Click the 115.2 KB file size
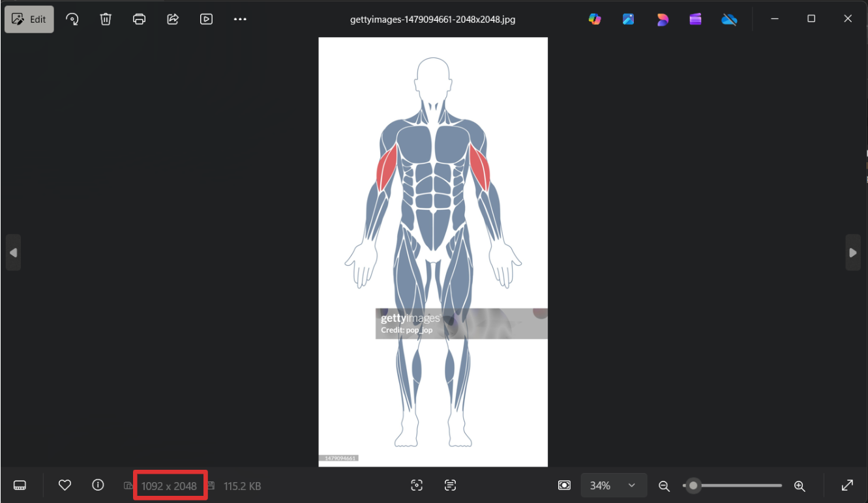 point(243,486)
